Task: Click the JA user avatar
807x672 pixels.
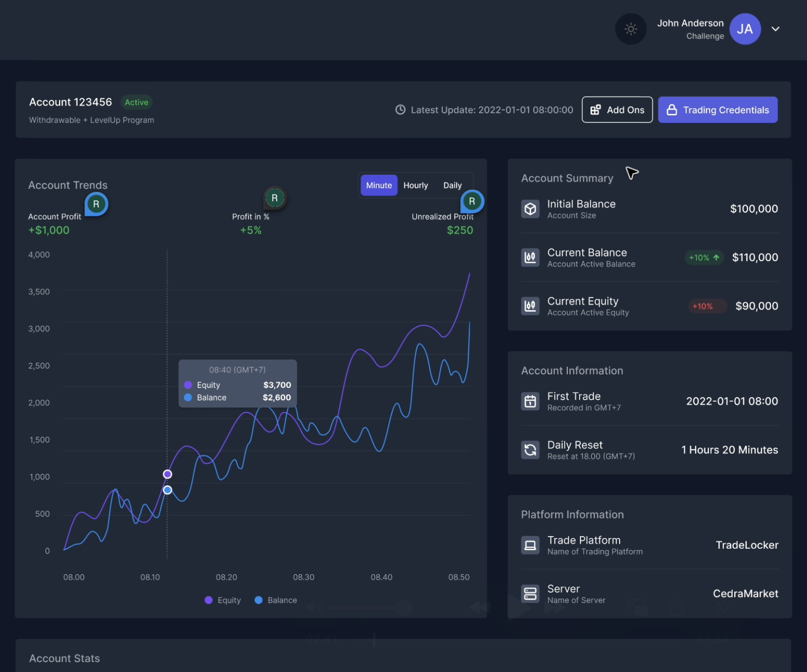Action: click(x=744, y=29)
